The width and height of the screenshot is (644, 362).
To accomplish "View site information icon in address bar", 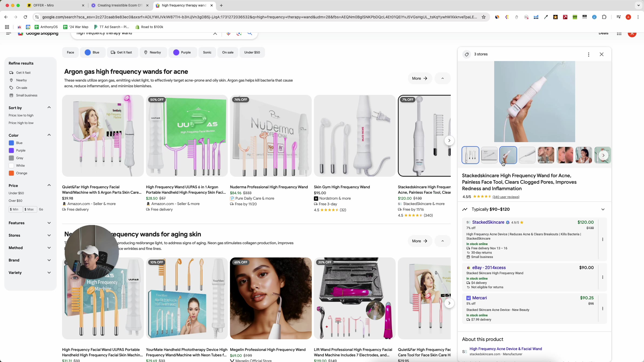I will pyautogui.click(x=37, y=17).
